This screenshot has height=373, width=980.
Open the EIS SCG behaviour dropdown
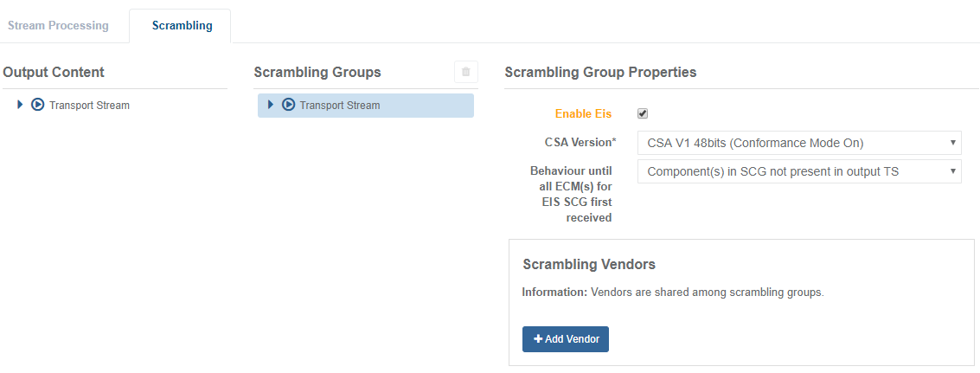tap(799, 171)
